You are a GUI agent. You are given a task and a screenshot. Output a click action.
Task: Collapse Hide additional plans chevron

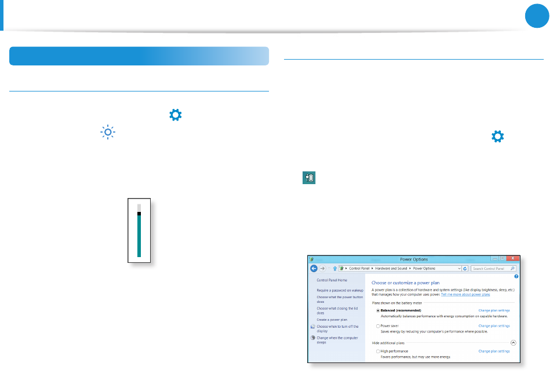click(x=513, y=343)
